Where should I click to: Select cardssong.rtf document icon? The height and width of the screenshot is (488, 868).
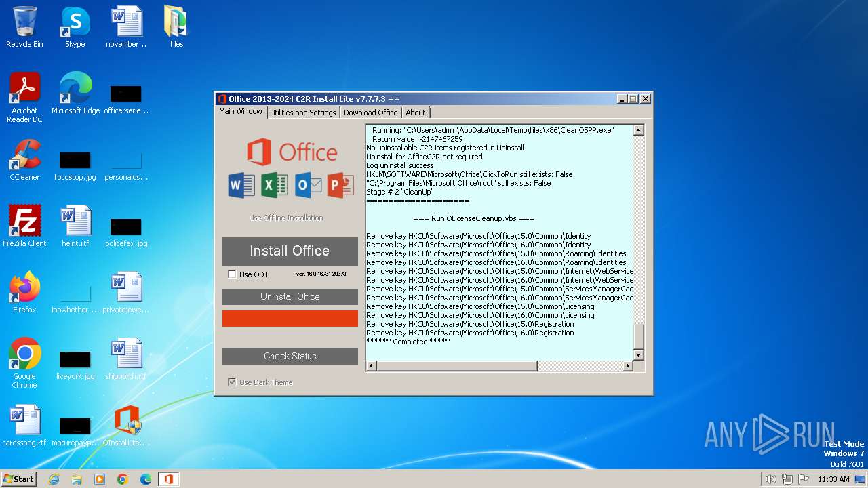click(24, 426)
